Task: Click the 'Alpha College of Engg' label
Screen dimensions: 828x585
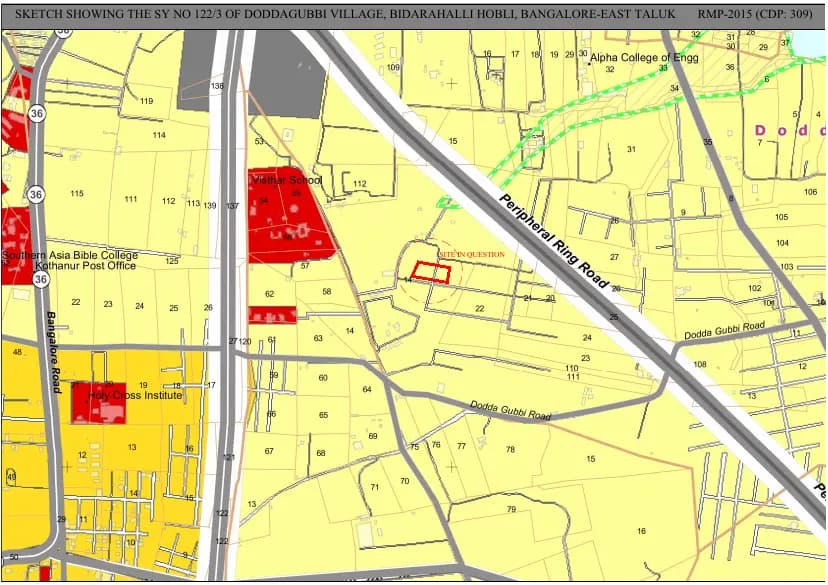Action: [644, 58]
